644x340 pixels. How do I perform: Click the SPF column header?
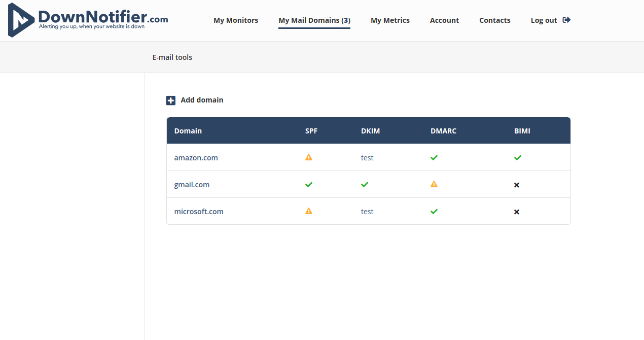click(x=311, y=131)
